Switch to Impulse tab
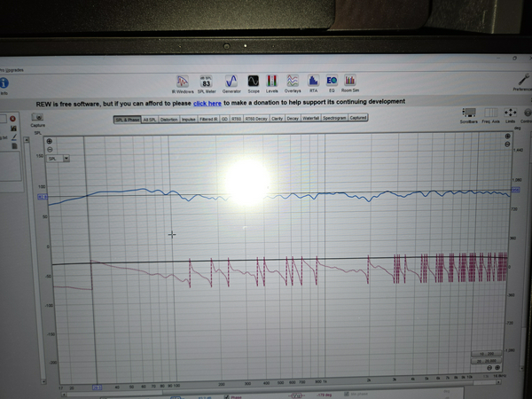This screenshot has height=399, width=532. coord(188,120)
